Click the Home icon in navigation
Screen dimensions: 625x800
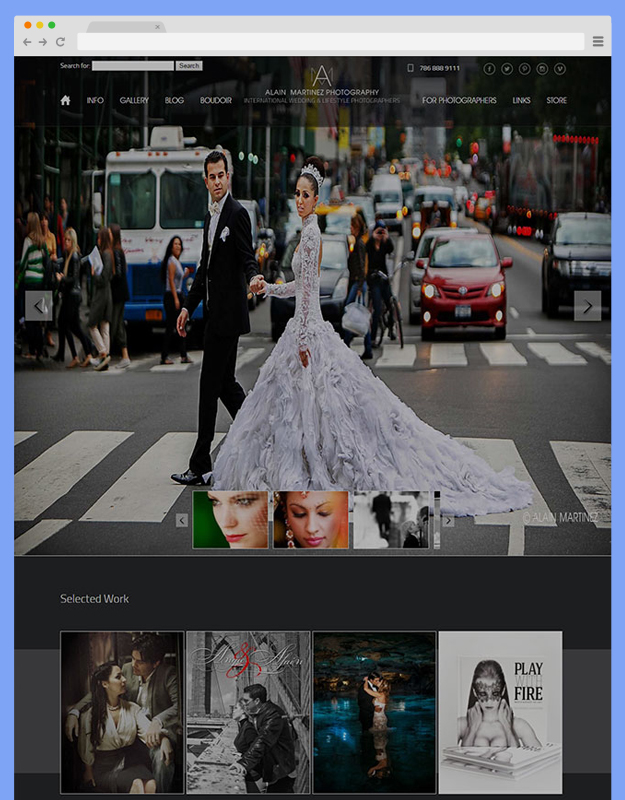point(65,100)
